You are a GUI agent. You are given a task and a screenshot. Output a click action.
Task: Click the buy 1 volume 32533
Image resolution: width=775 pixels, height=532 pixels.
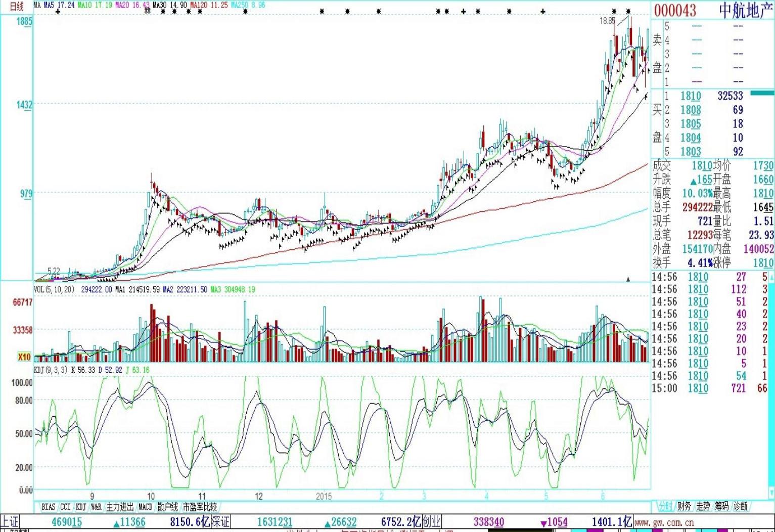[730, 96]
